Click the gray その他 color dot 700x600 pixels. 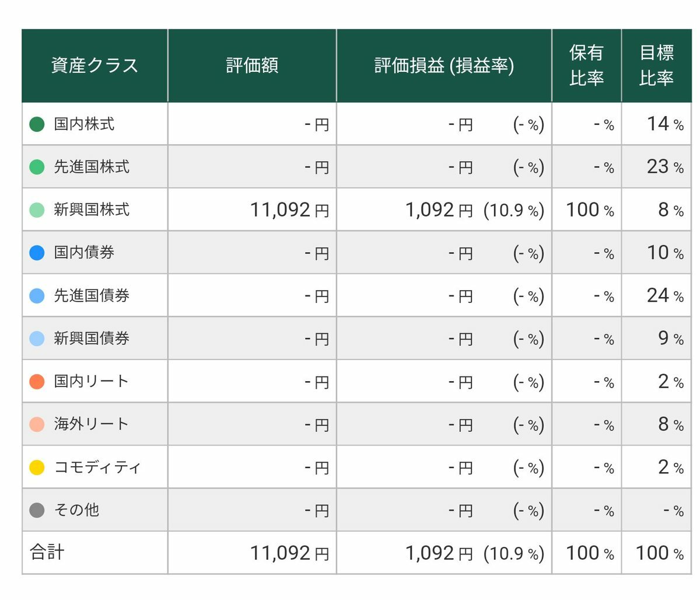pos(37,510)
